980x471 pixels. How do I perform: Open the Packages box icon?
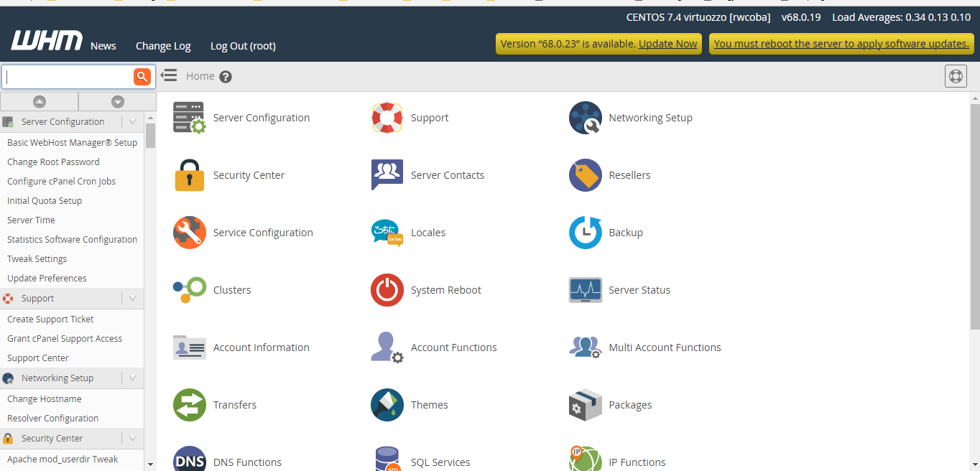(585, 405)
